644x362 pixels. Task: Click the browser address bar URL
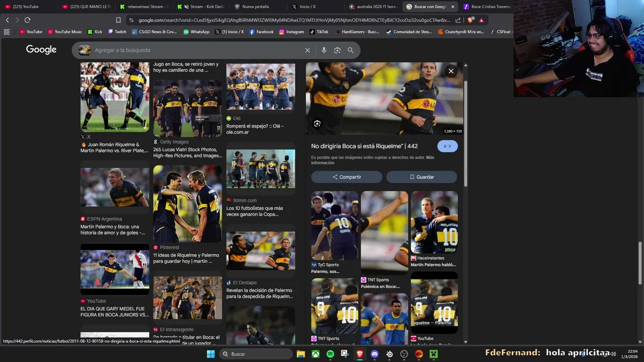(x=294, y=20)
